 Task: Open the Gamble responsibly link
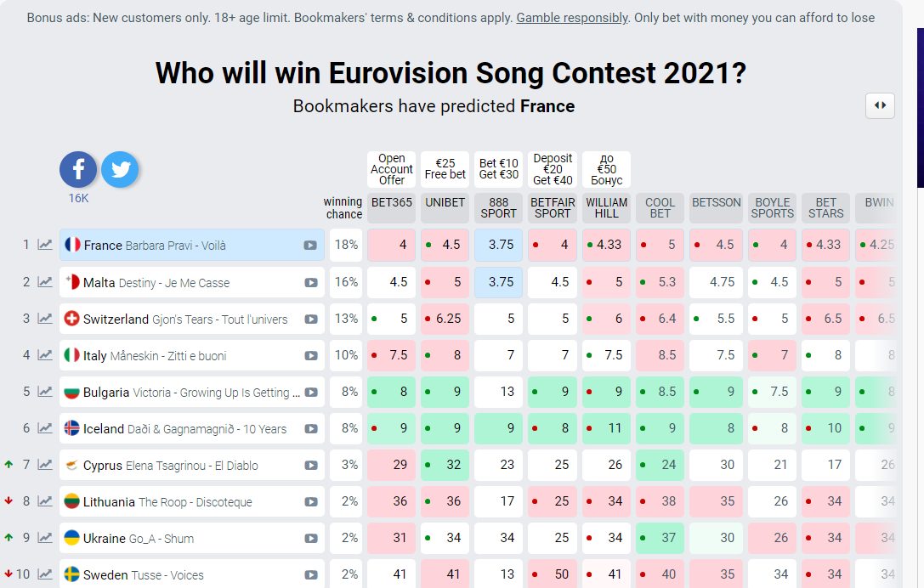point(571,18)
